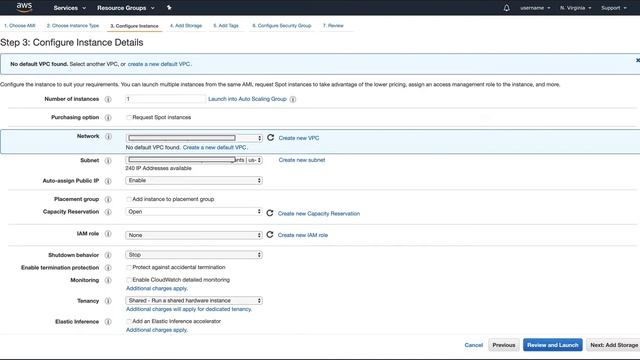This screenshot has height=360, width=640.
Task: Expand the Services menu
Action: pos(69,8)
